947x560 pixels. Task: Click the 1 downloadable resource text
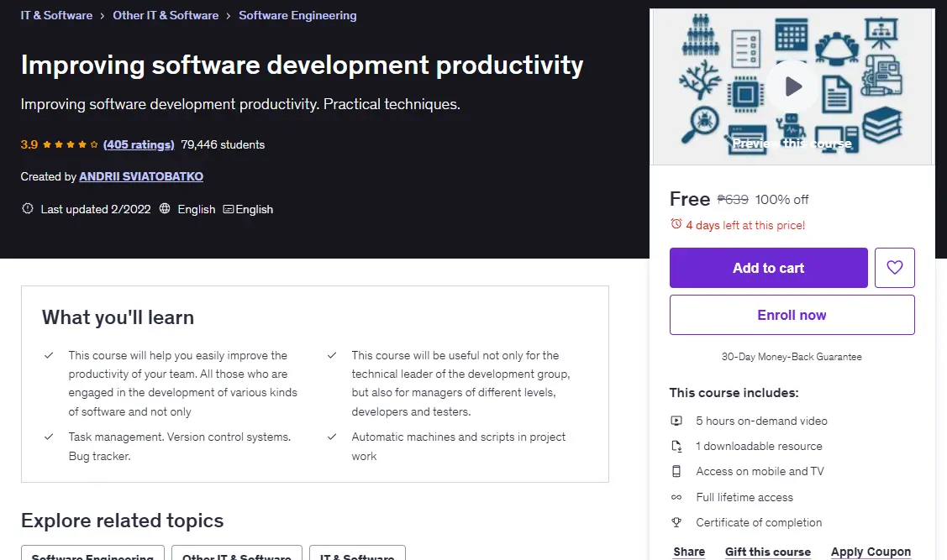click(x=759, y=446)
